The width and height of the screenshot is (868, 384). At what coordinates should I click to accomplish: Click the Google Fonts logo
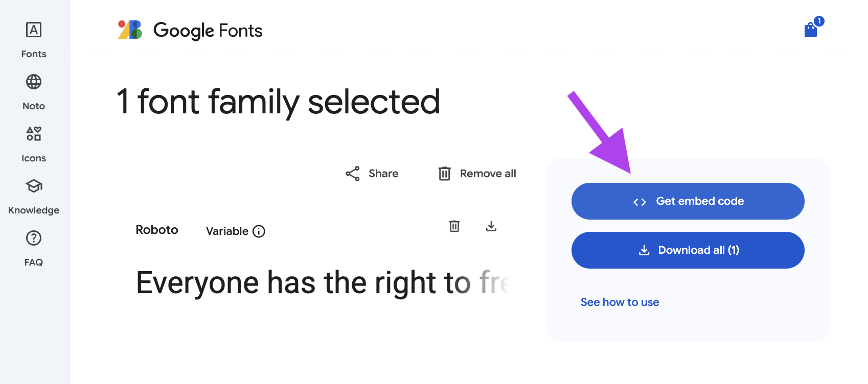(130, 30)
